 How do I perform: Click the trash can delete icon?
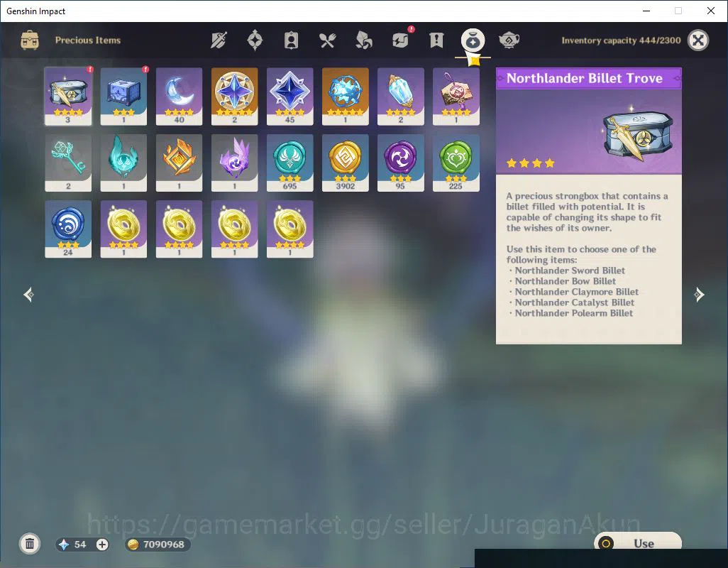30,544
